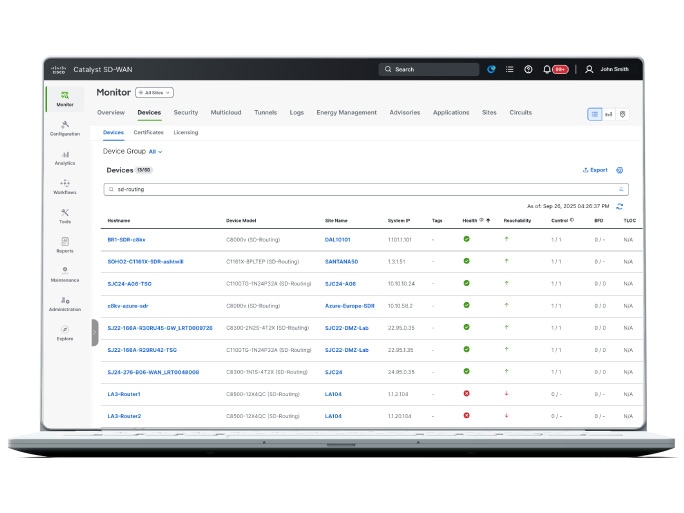The image size is (684, 513).
Task: Refresh the device list timestamp
Action: coord(620,206)
